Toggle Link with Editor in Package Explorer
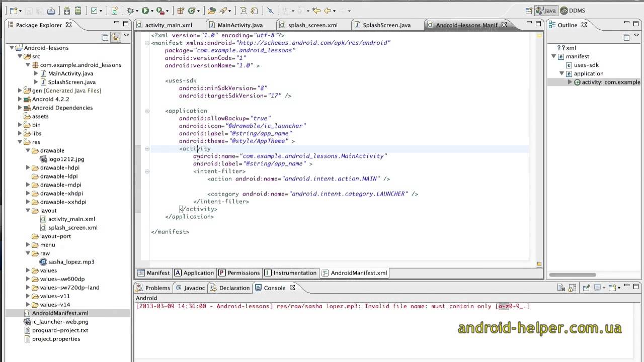Screen dimensions: 644x362 click(116, 37)
